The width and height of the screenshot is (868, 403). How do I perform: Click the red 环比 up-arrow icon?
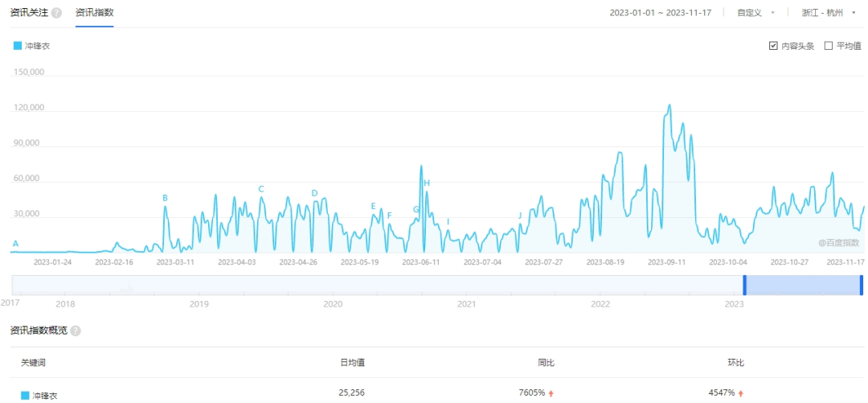[x=741, y=393]
